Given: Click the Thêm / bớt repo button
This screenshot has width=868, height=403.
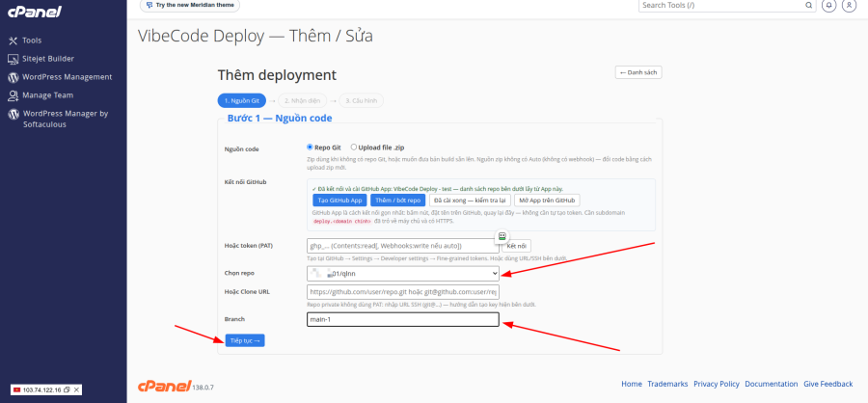Looking at the screenshot, I should 397,201.
